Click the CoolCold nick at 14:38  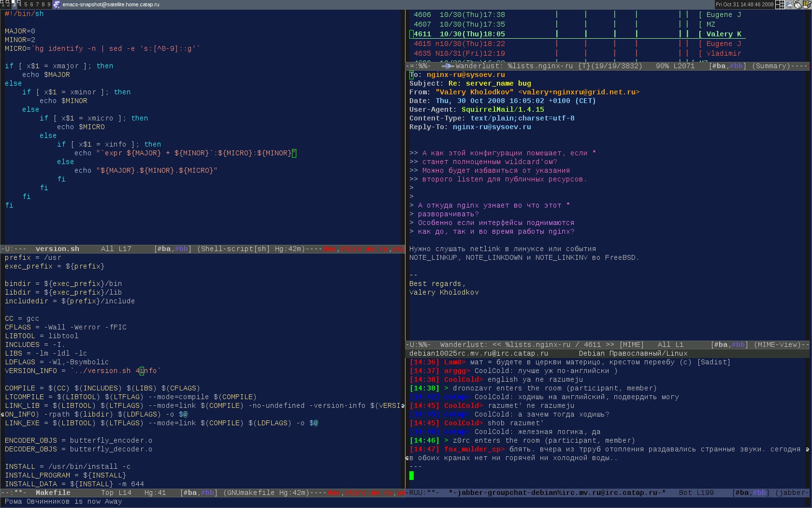(x=464, y=380)
